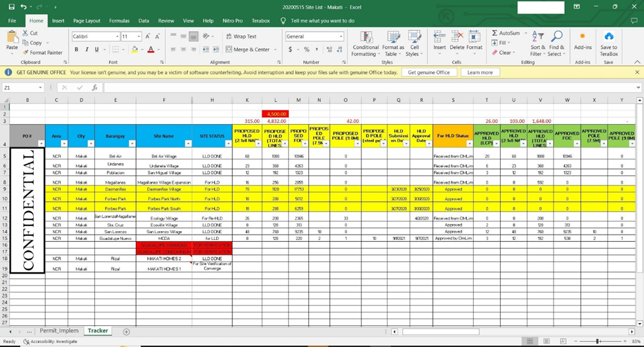
Task: Click the Save icon in title bar
Action: click(11, 7)
